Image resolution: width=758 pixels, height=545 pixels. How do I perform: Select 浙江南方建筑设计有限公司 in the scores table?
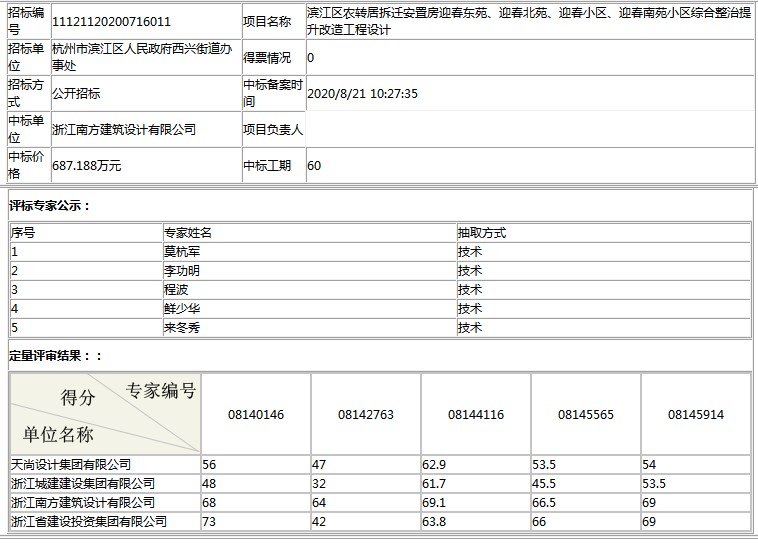pos(83,502)
